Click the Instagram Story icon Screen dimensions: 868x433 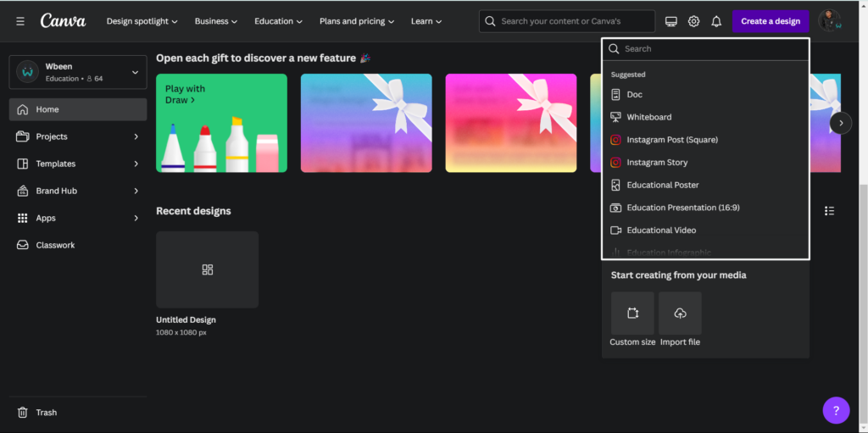click(x=615, y=163)
